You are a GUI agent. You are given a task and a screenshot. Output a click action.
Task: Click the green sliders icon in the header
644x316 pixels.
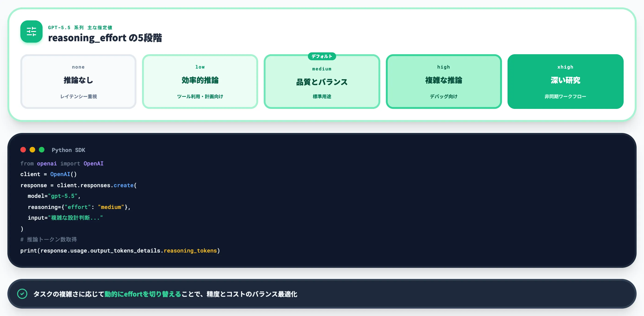tap(31, 32)
